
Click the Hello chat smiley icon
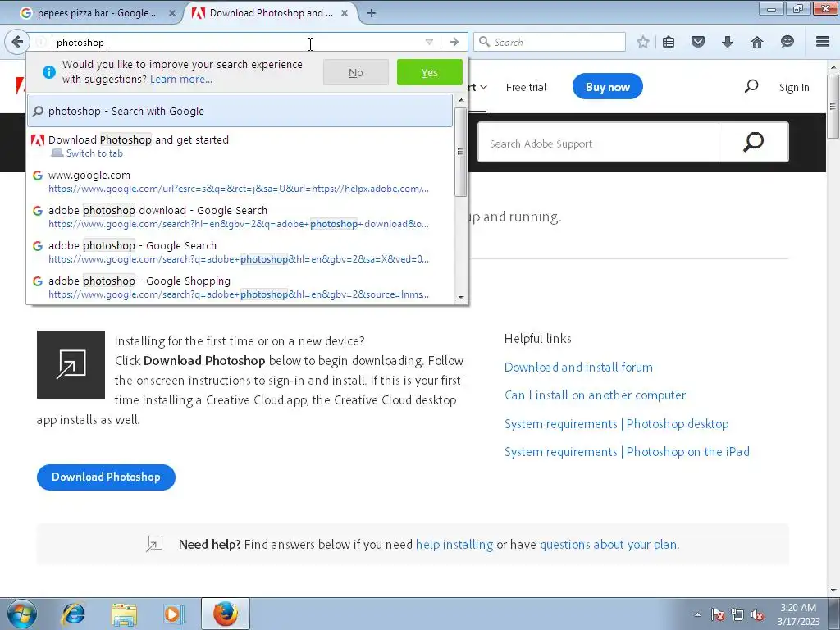[787, 42]
